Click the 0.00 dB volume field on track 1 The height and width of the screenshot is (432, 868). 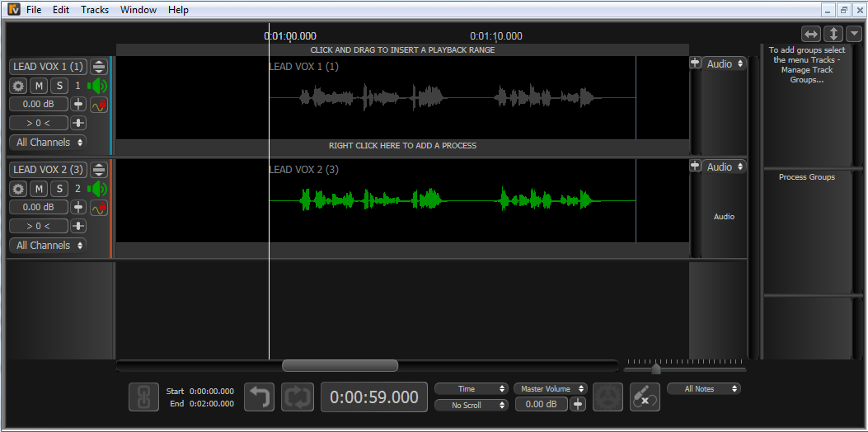[x=38, y=105]
